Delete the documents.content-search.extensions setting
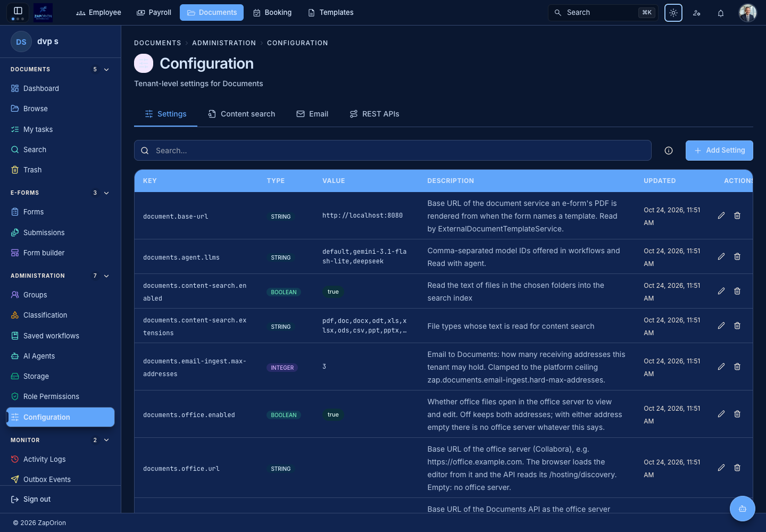This screenshot has width=766, height=532. tap(737, 326)
